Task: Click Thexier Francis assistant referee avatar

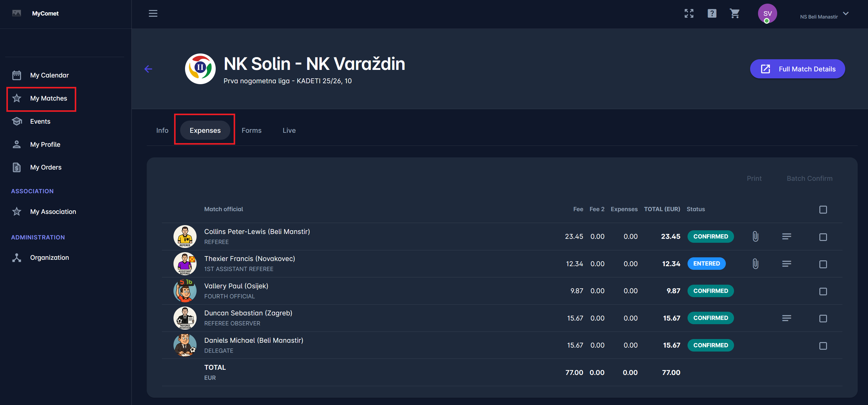Action: point(185,264)
